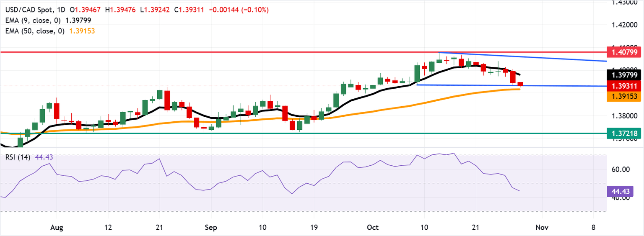Click the Oct label on time axis

tap(373, 227)
